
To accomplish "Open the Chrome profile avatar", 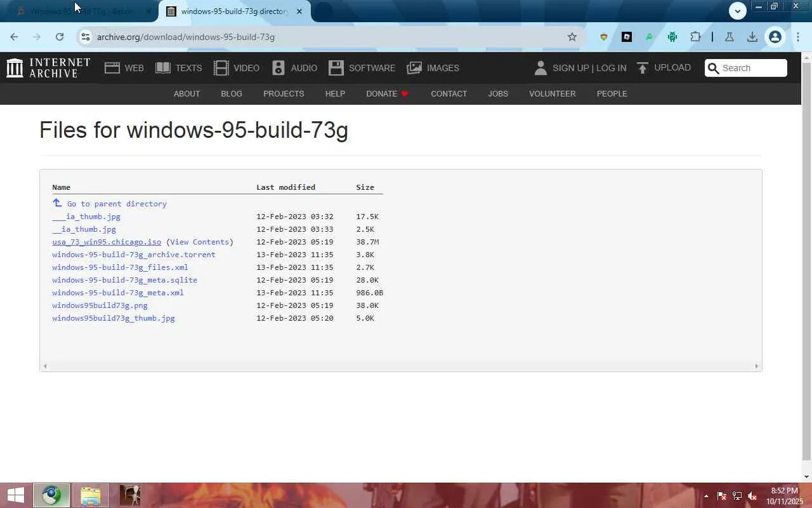I will (775, 37).
